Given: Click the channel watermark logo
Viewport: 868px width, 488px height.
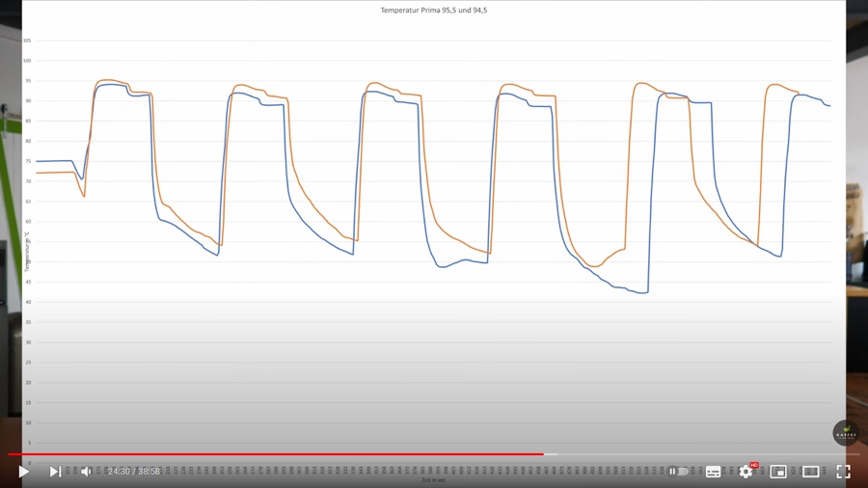Looking at the screenshot, I should [x=846, y=433].
